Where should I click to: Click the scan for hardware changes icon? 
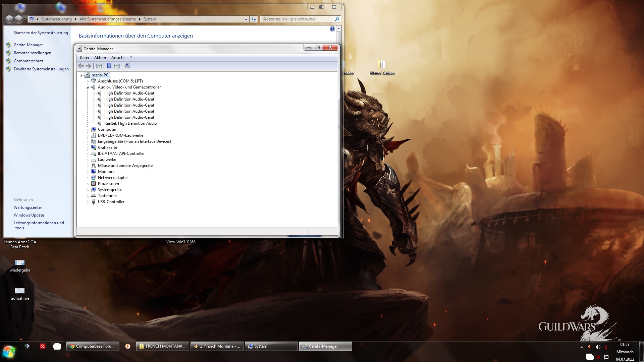[x=127, y=66]
